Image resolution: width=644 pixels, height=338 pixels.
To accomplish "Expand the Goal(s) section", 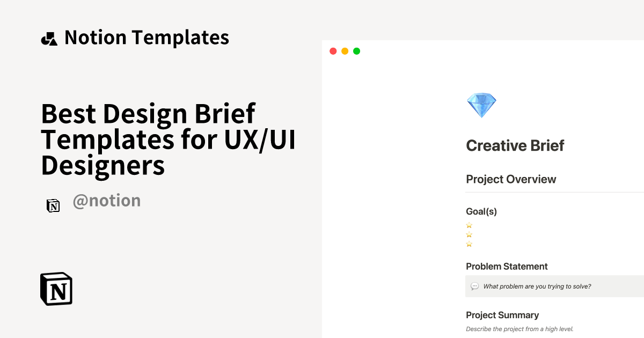I will coord(481,211).
